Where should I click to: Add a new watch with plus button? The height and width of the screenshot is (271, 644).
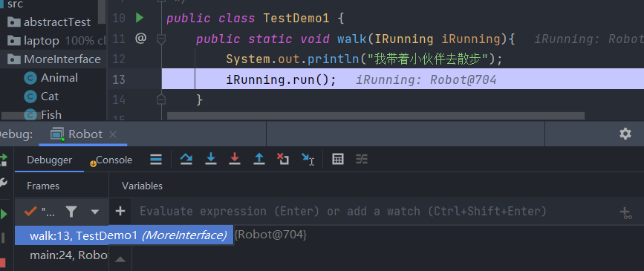(120, 212)
